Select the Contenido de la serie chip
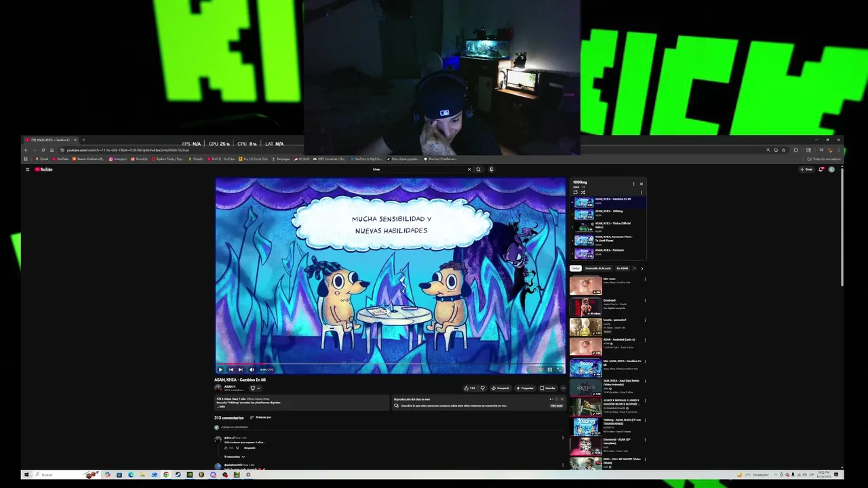Viewport: 868px width, 488px height. 597,268
